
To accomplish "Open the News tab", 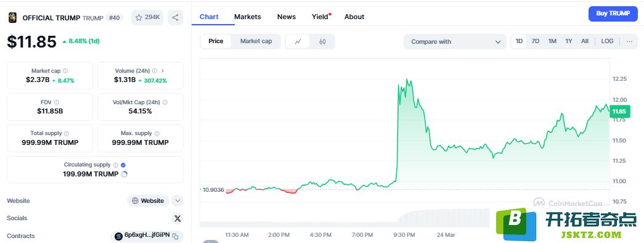I will (287, 17).
